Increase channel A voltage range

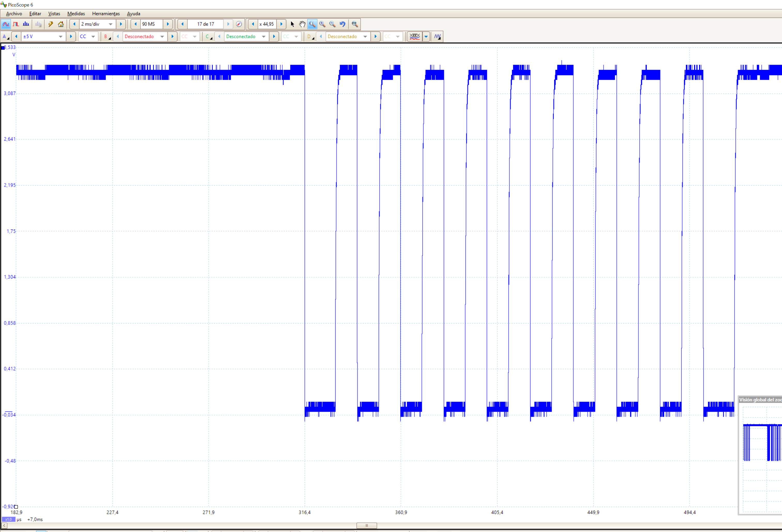[71, 37]
